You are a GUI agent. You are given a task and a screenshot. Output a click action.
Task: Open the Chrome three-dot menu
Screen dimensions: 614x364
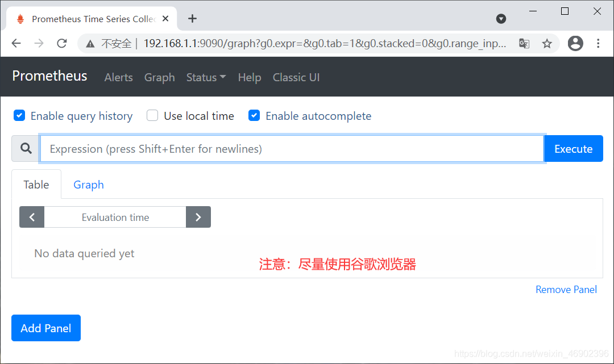[598, 43]
